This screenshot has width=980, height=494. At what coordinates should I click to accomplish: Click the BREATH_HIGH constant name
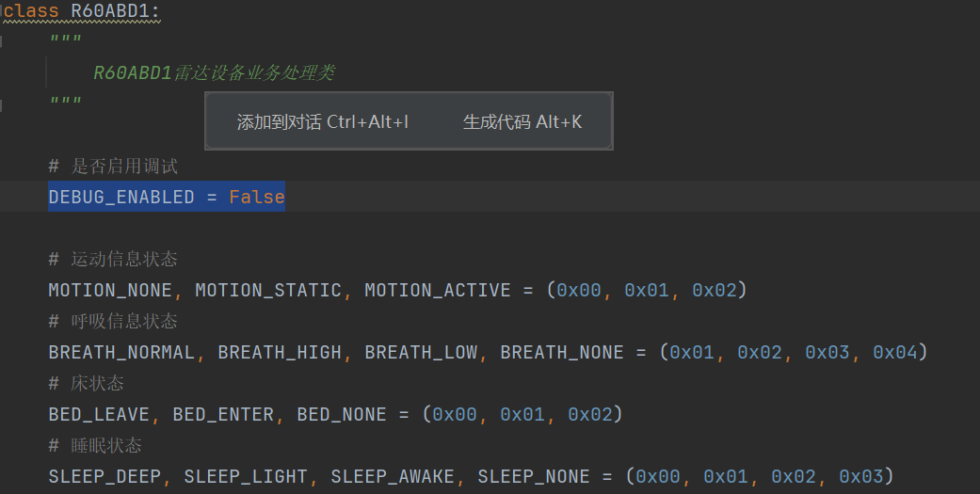(x=280, y=352)
